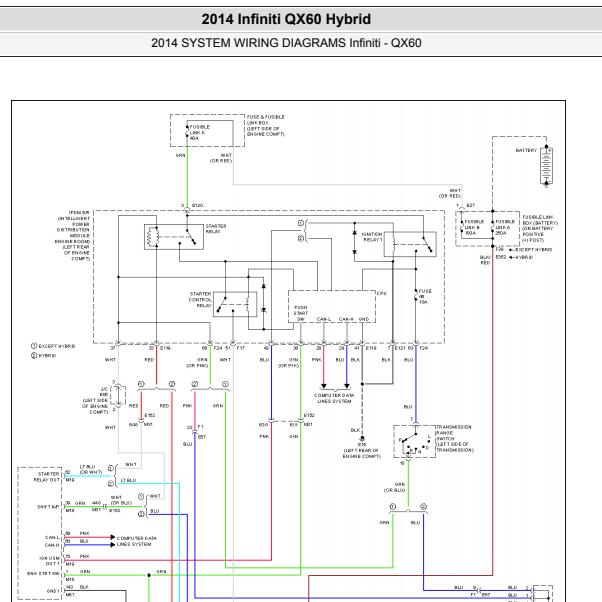602x602 pixels.
Task: Click the "SHIFT N/P" pin label
Action: pyautogui.click(x=48, y=507)
